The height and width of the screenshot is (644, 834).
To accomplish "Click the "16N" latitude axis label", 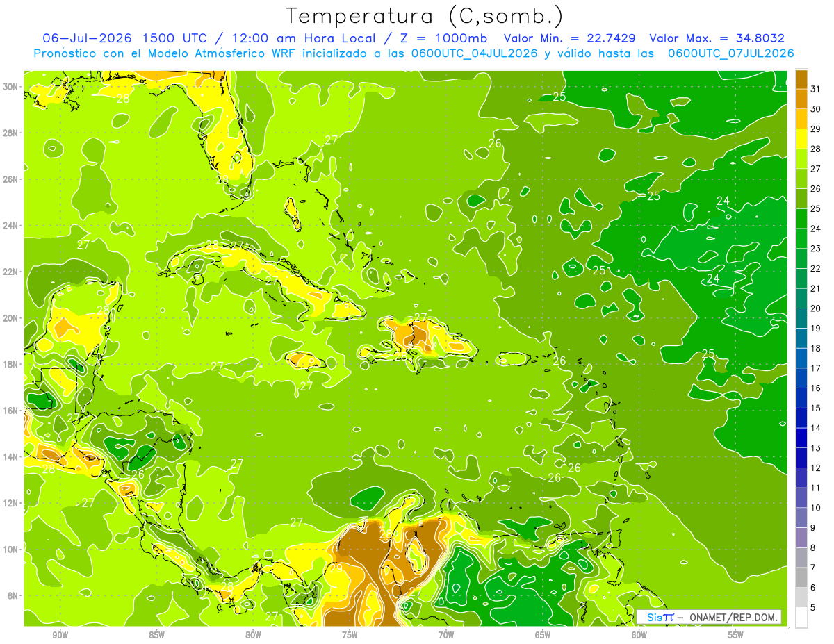I will click(12, 410).
